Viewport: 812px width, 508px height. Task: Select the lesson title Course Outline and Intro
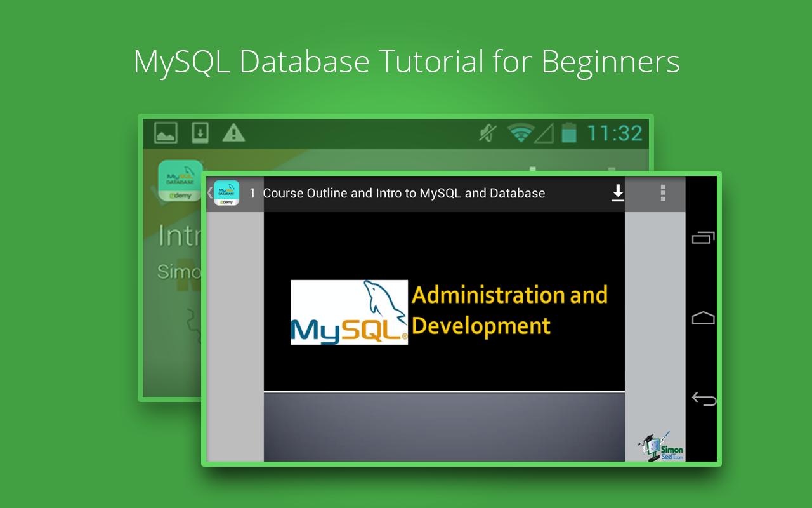tap(404, 193)
